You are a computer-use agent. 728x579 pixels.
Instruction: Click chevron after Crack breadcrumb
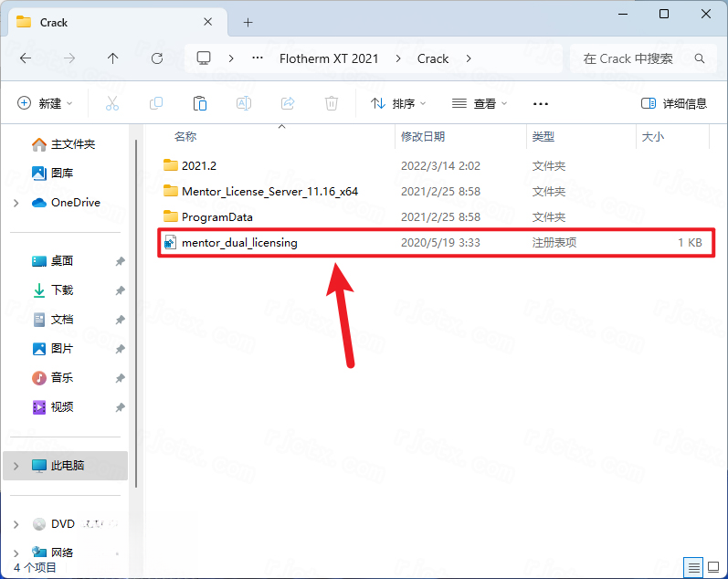[469, 58]
